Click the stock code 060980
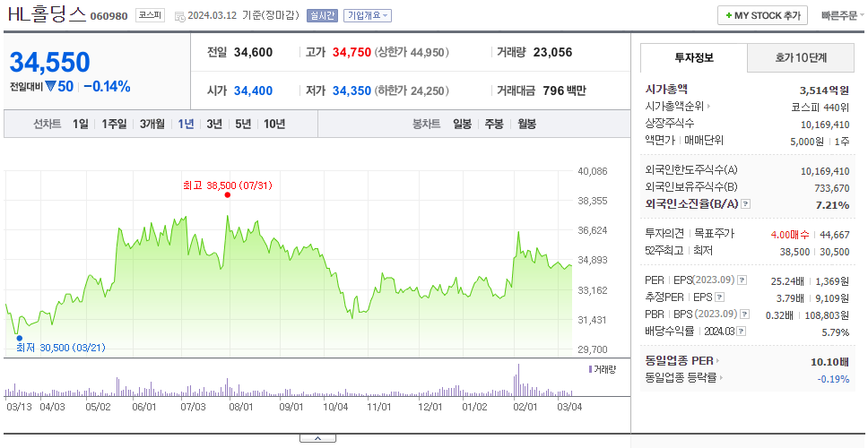This screenshot has height=448, width=868. (110, 16)
